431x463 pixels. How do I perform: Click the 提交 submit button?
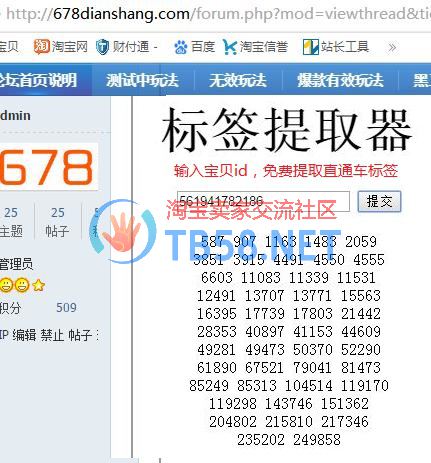click(379, 201)
